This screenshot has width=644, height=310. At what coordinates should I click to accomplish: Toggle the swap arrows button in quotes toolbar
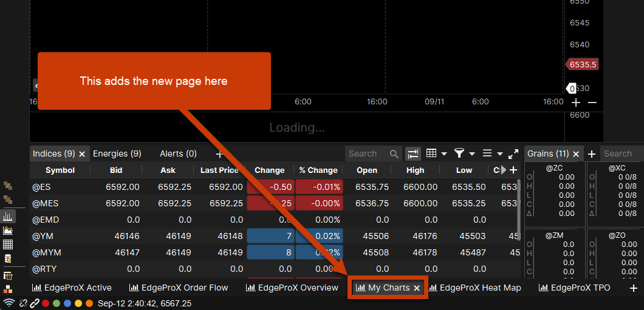click(413, 154)
